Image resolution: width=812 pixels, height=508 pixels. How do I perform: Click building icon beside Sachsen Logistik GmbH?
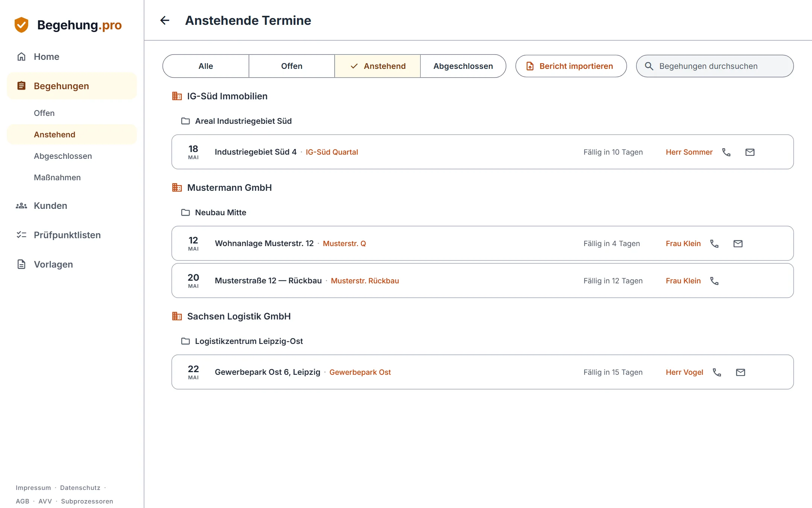point(177,316)
